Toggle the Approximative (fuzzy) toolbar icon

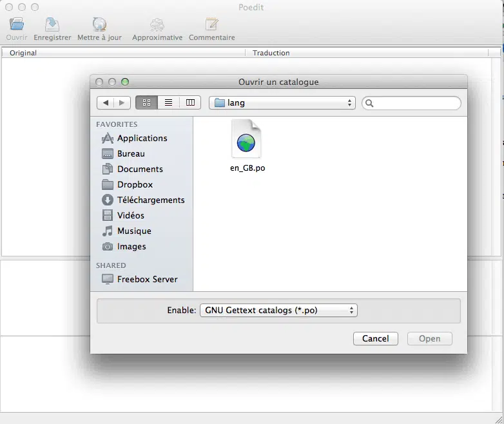tap(157, 25)
